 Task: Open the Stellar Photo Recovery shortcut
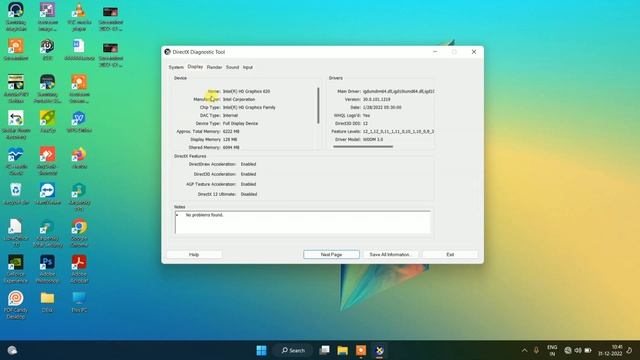pyautogui.click(x=16, y=125)
